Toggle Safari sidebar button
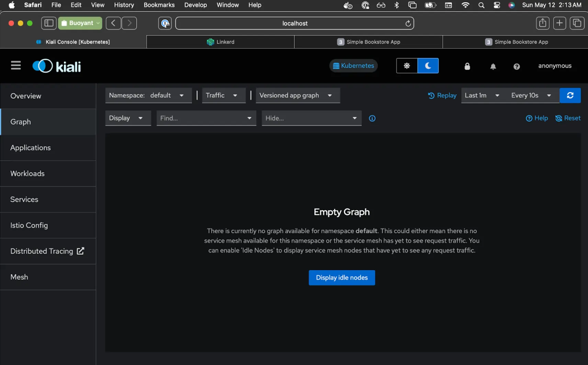 [49, 23]
